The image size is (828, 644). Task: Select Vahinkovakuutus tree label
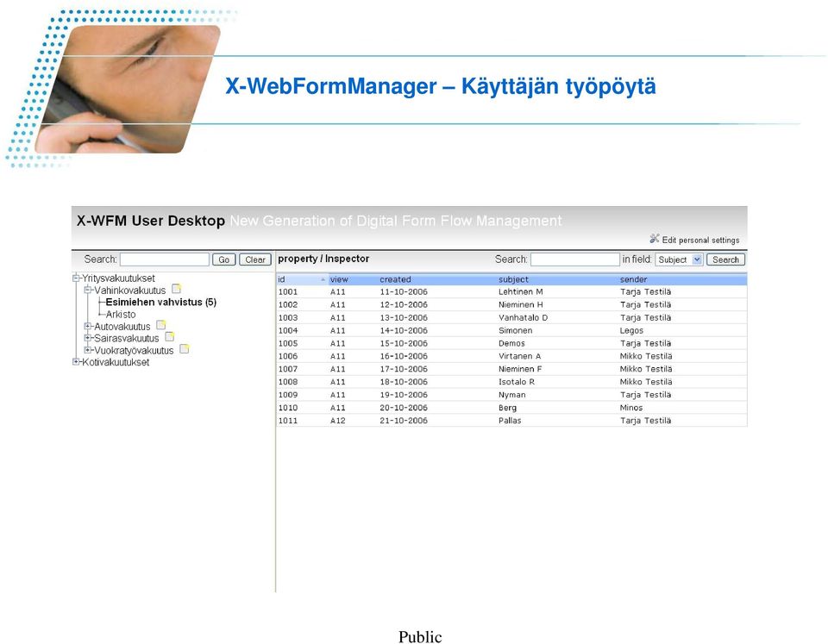pos(130,291)
